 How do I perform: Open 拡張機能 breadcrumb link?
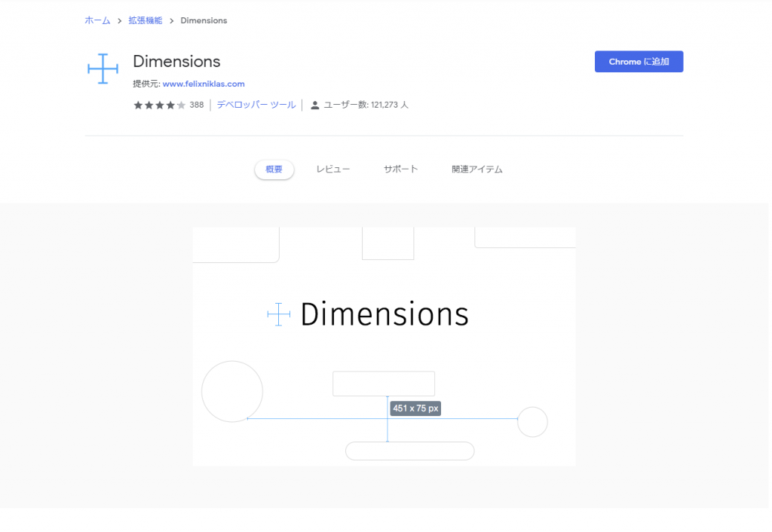(x=146, y=20)
